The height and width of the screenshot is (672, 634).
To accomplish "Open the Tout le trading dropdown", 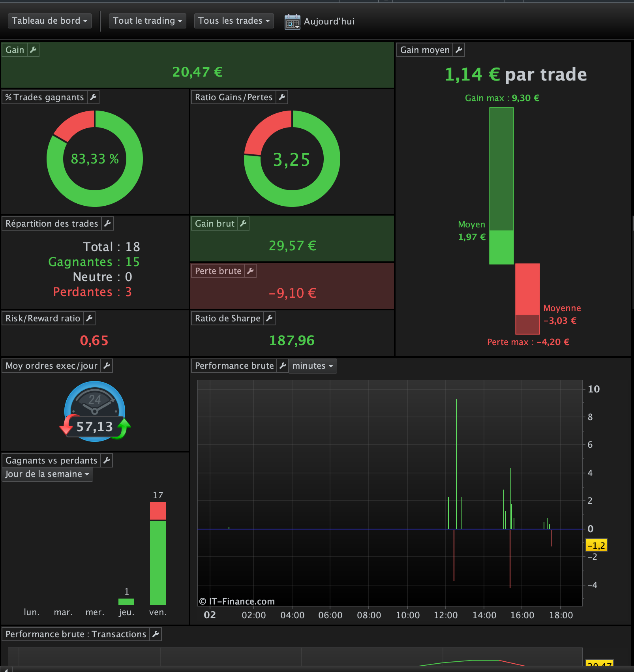I will [148, 21].
